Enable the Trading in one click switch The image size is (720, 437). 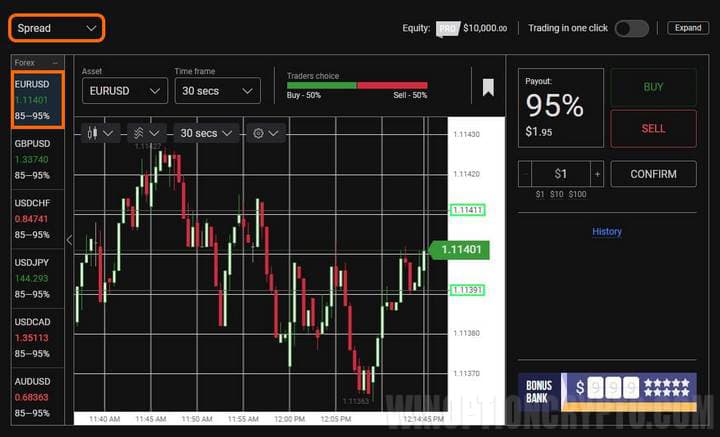pyautogui.click(x=631, y=28)
